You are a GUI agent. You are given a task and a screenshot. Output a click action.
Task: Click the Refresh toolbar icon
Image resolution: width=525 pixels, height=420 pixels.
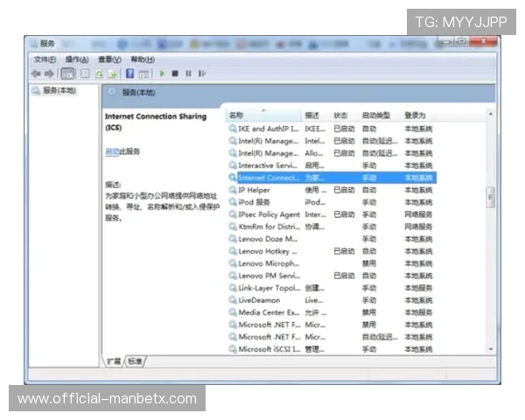point(99,73)
